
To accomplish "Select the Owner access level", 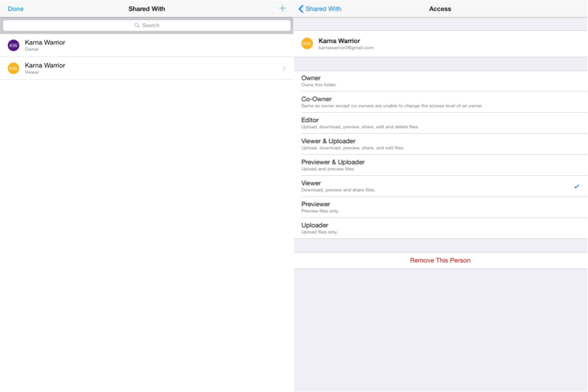I will tap(311, 81).
